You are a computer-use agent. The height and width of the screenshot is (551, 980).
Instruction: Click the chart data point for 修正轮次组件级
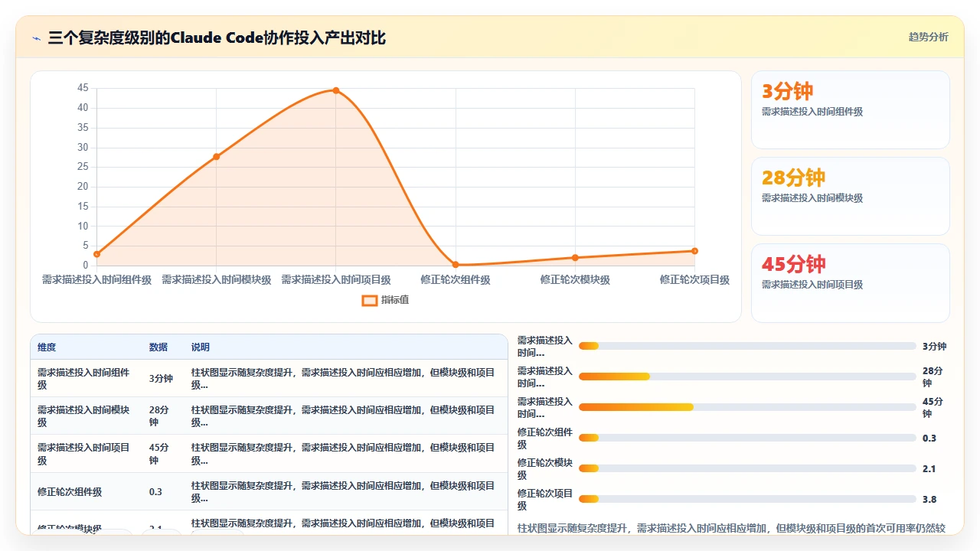456,265
